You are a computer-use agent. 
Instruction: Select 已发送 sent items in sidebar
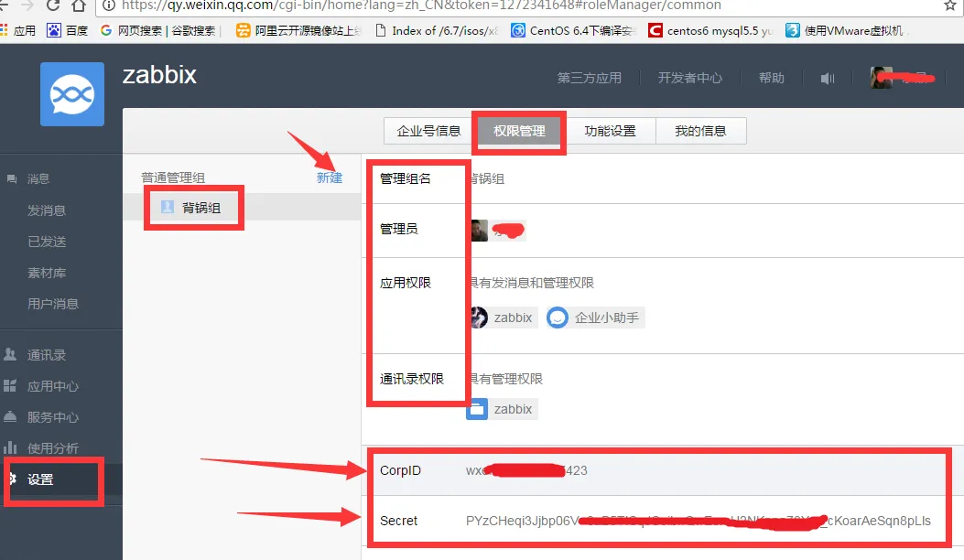(47, 242)
